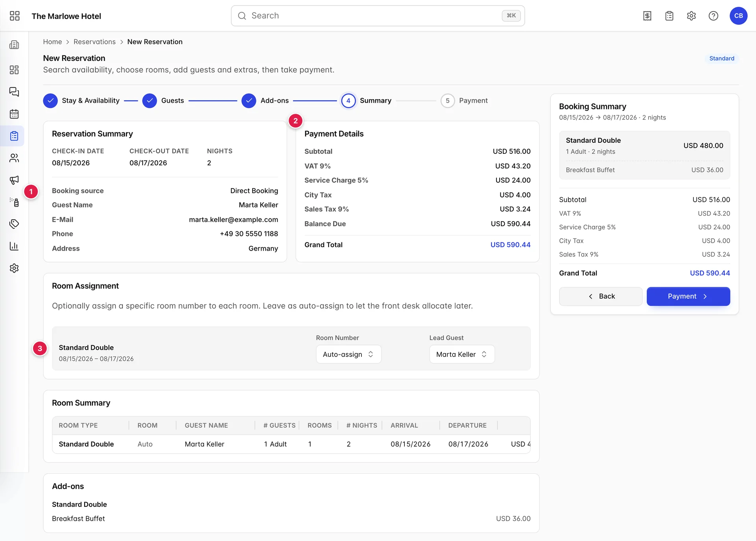
Task: Open the property building icon in sidebar
Action: click(x=14, y=45)
